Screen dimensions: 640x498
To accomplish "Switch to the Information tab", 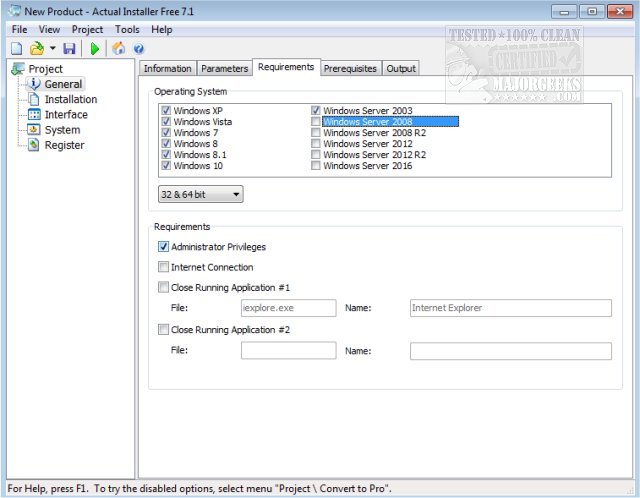I will point(167,69).
